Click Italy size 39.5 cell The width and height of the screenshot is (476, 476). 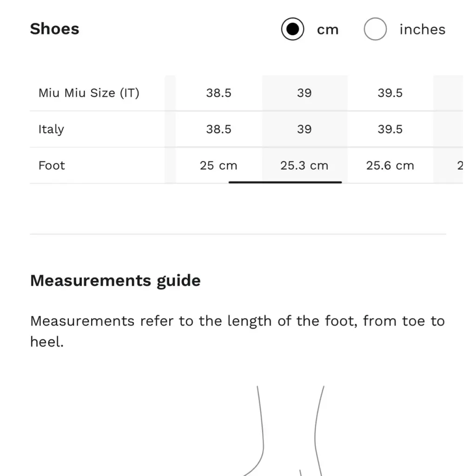(390, 129)
